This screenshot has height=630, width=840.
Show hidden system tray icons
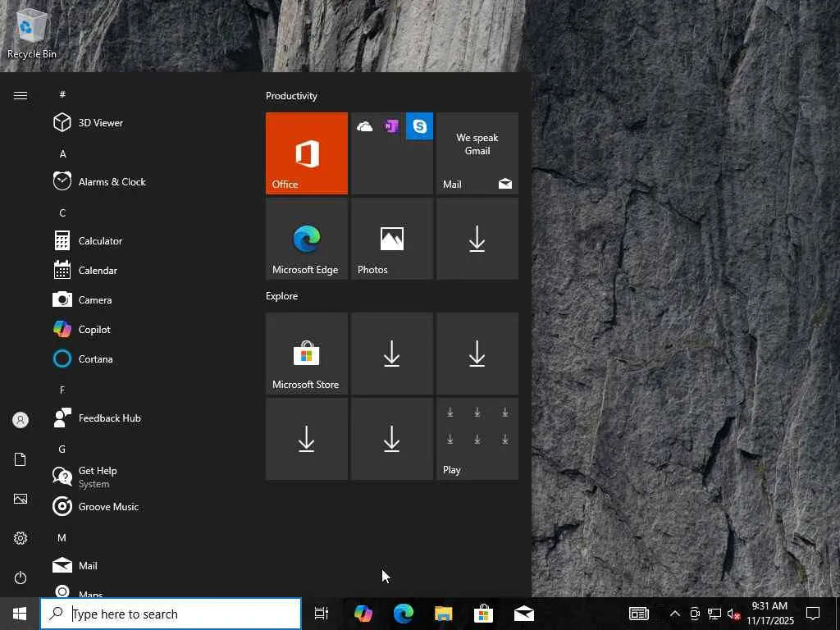coord(675,614)
